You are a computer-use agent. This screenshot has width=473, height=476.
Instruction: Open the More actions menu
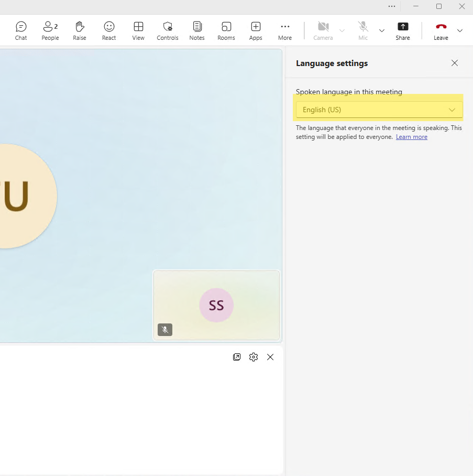285,30
